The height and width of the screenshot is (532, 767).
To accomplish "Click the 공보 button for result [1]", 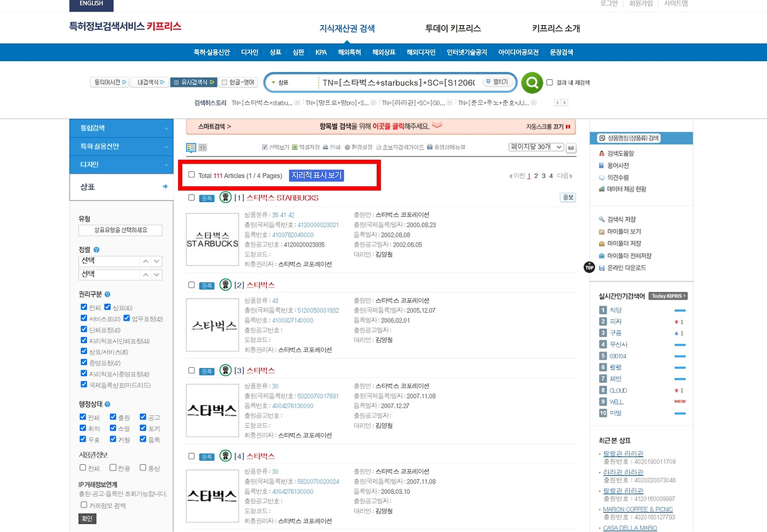I will [x=567, y=197].
